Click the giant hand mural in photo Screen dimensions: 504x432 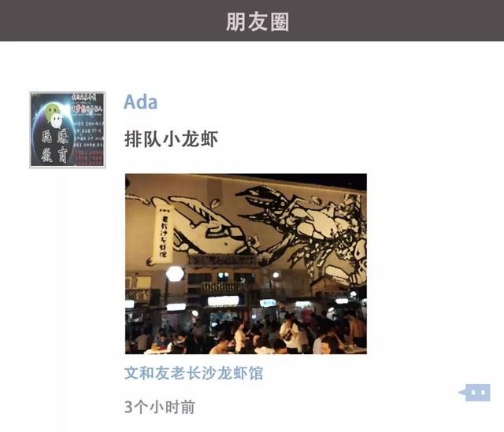pyautogui.click(x=206, y=227)
